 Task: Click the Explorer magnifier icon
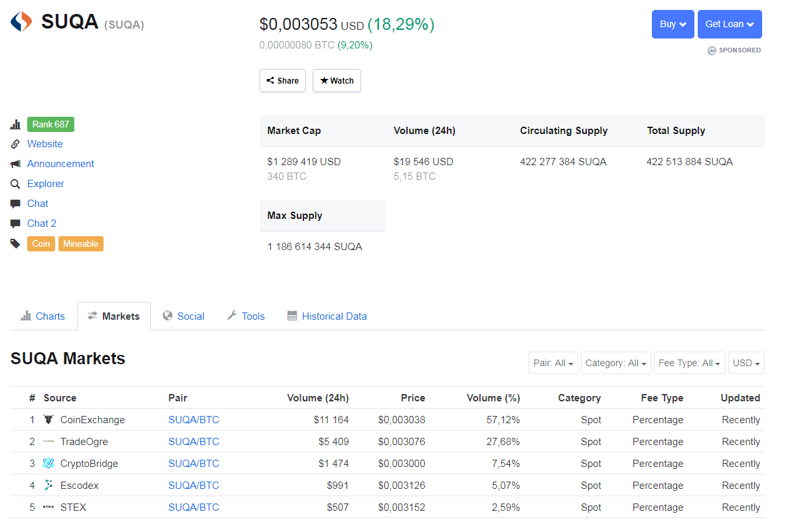(x=15, y=184)
